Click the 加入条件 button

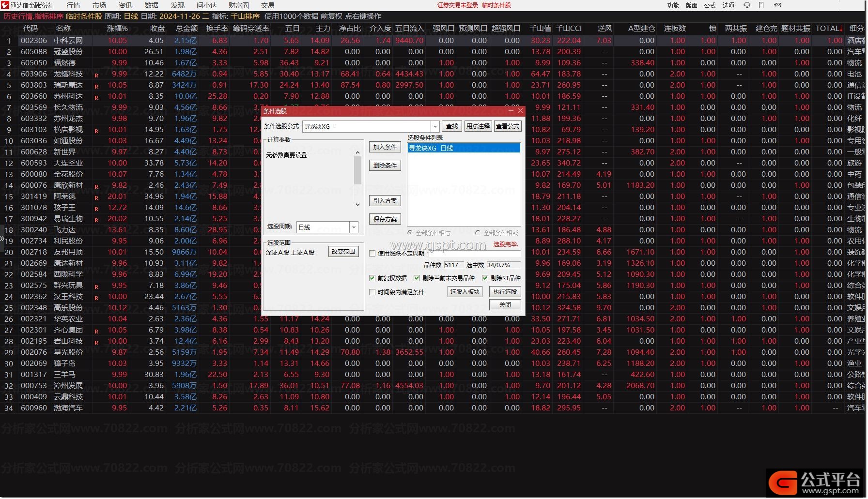pos(385,147)
